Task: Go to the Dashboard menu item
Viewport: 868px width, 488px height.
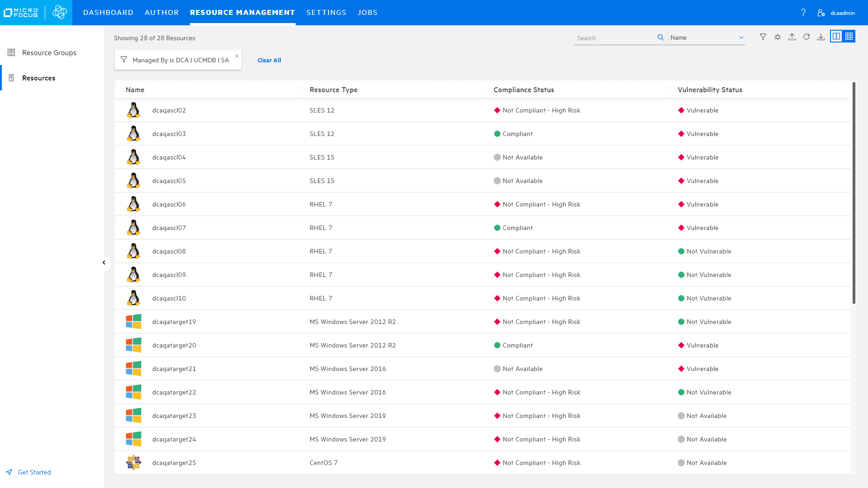Action: [108, 12]
